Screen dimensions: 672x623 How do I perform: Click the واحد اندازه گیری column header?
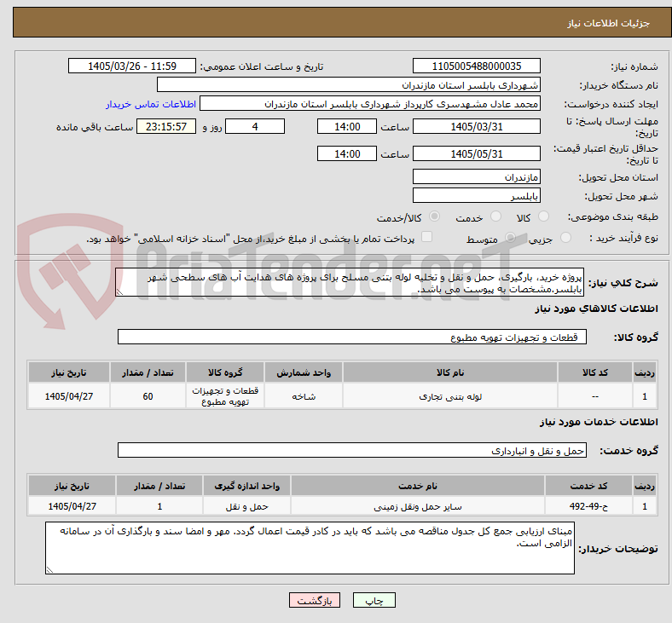(x=246, y=486)
